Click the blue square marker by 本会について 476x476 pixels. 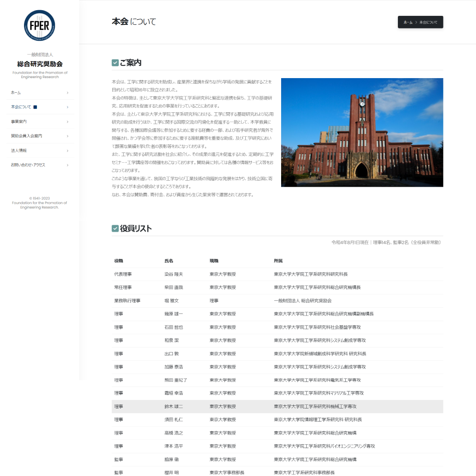pos(35,107)
